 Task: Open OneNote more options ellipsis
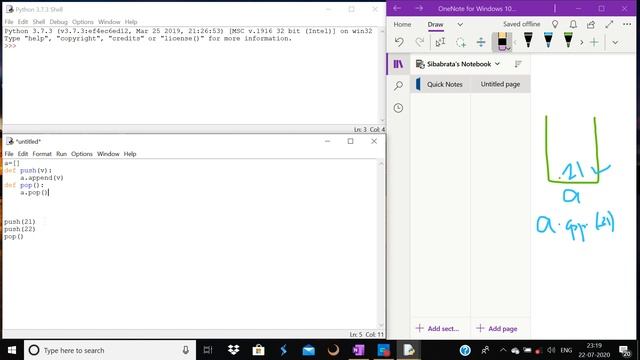coord(627,24)
